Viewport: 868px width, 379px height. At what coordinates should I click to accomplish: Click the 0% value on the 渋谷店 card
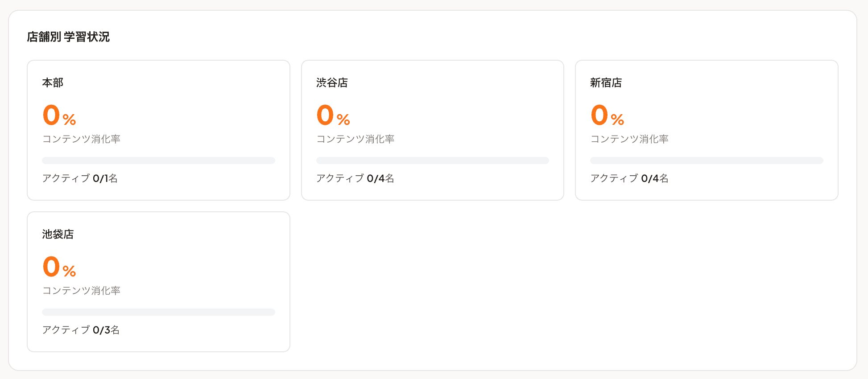click(333, 115)
